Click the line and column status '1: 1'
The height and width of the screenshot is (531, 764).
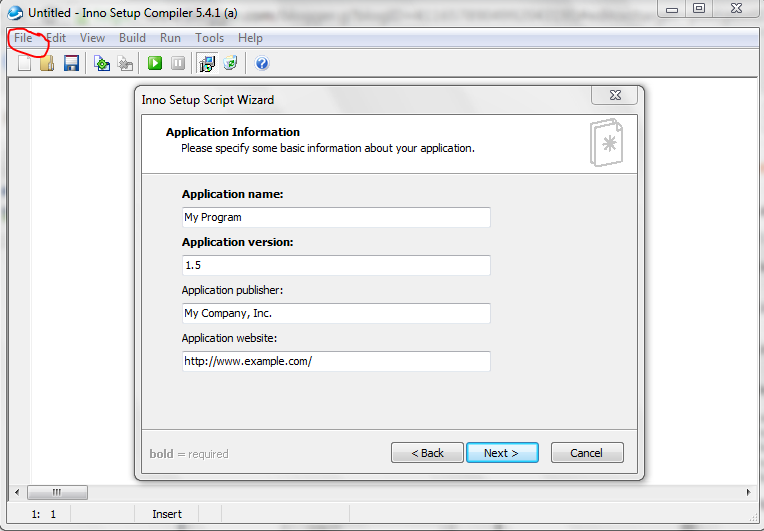point(43,514)
